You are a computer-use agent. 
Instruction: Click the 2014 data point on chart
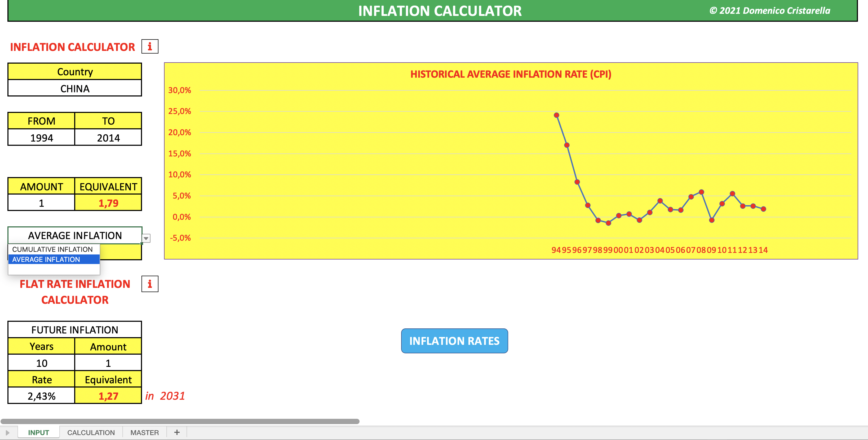(x=764, y=209)
